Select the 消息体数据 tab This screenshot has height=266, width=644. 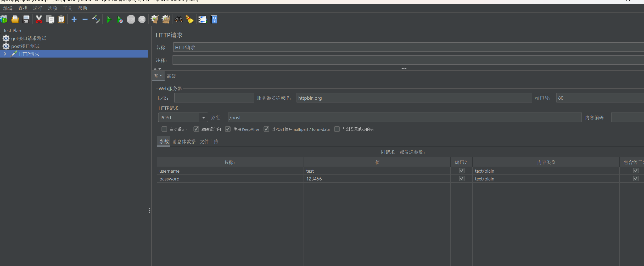pyautogui.click(x=184, y=142)
